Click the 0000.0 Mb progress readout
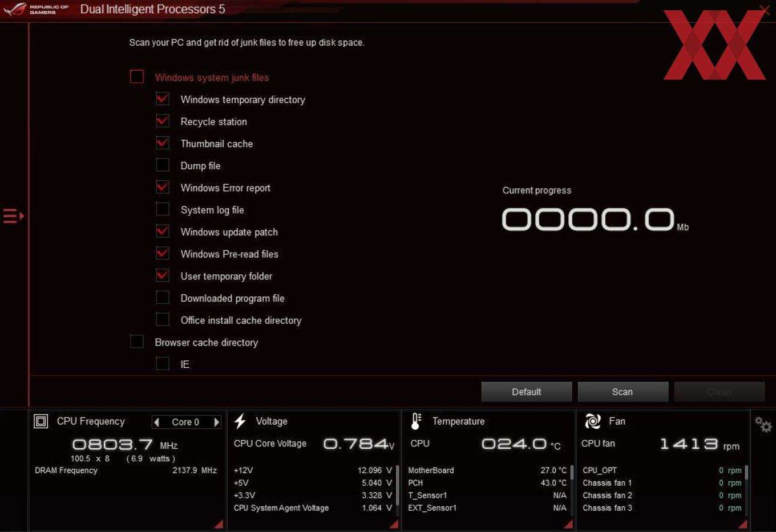 (595, 220)
